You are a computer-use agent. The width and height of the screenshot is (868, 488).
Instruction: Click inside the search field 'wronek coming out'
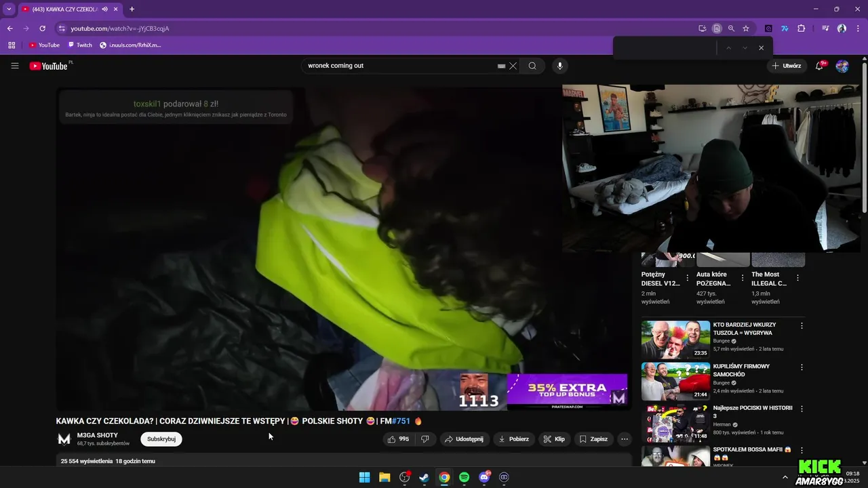pyautogui.click(x=400, y=66)
